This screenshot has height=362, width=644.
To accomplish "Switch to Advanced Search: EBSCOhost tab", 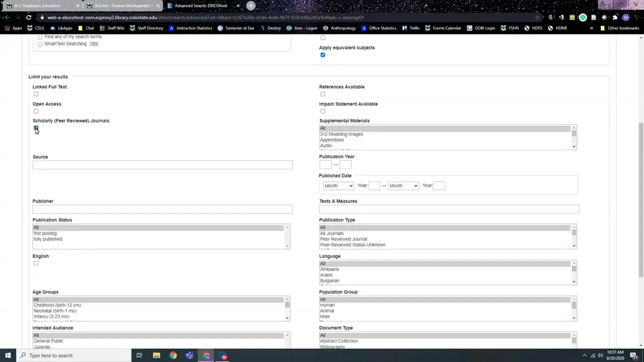I will pos(201,6).
